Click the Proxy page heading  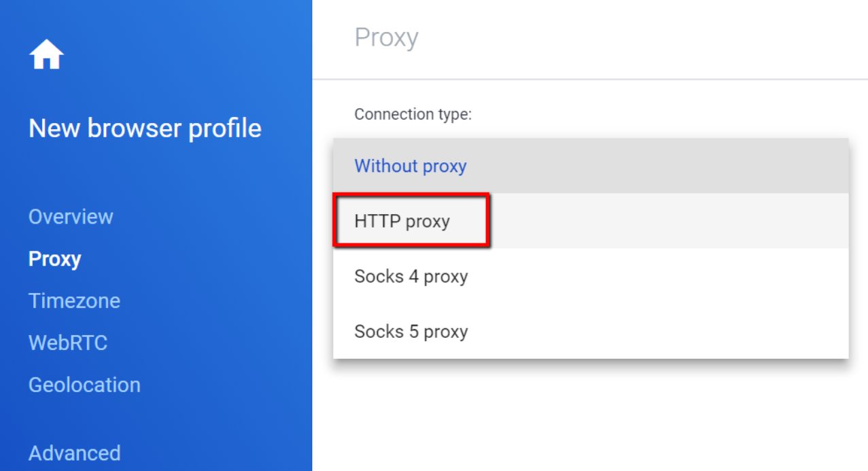pos(386,38)
